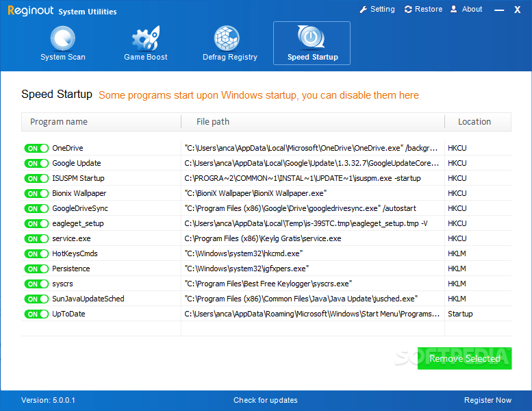Disable UpToDate startup switch
The width and height of the screenshot is (532, 411).
pos(36,314)
